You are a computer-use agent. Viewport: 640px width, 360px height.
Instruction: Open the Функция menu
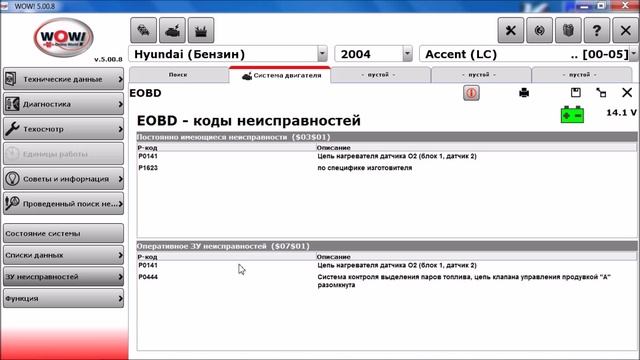tap(63, 298)
